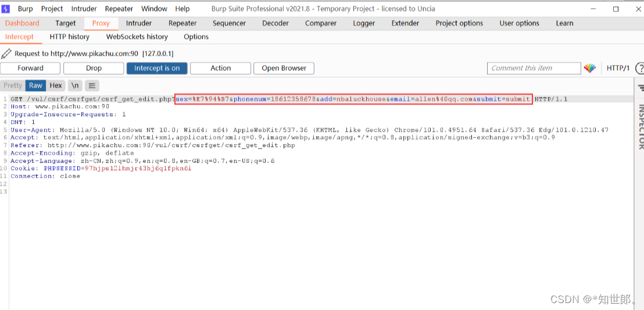Open the Comparer tab

pyautogui.click(x=321, y=23)
